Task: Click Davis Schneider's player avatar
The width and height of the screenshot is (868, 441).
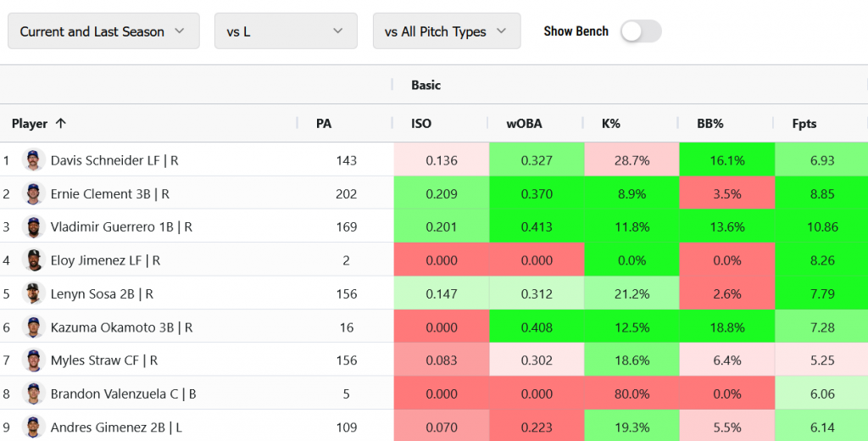Action: 33,160
